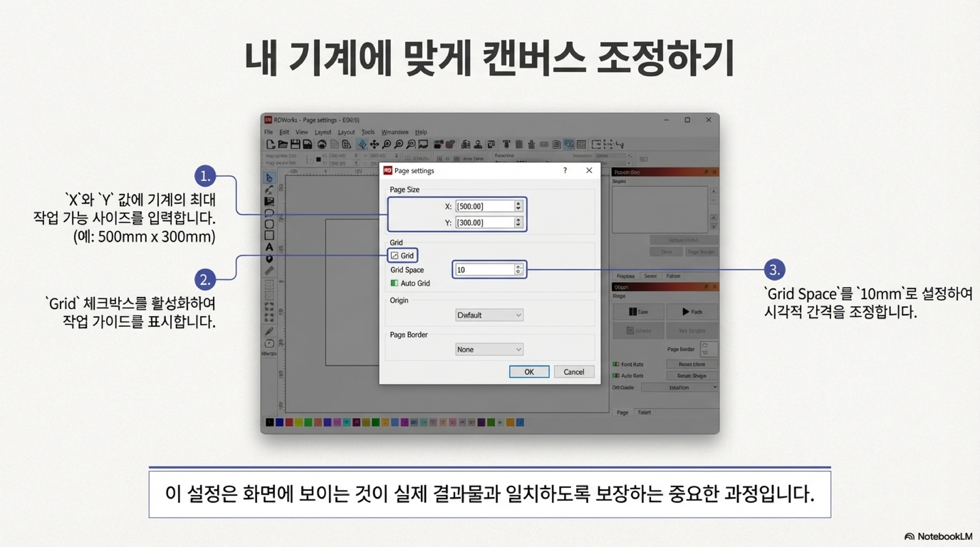
Task: Select the Text tool letter A
Action: pyautogui.click(x=269, y=247)
